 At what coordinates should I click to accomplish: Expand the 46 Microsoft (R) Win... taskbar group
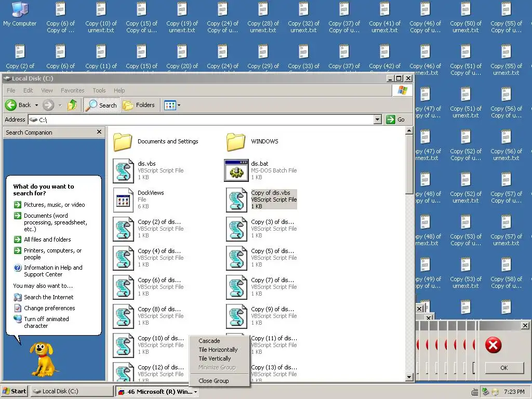[x=157, y=392]
